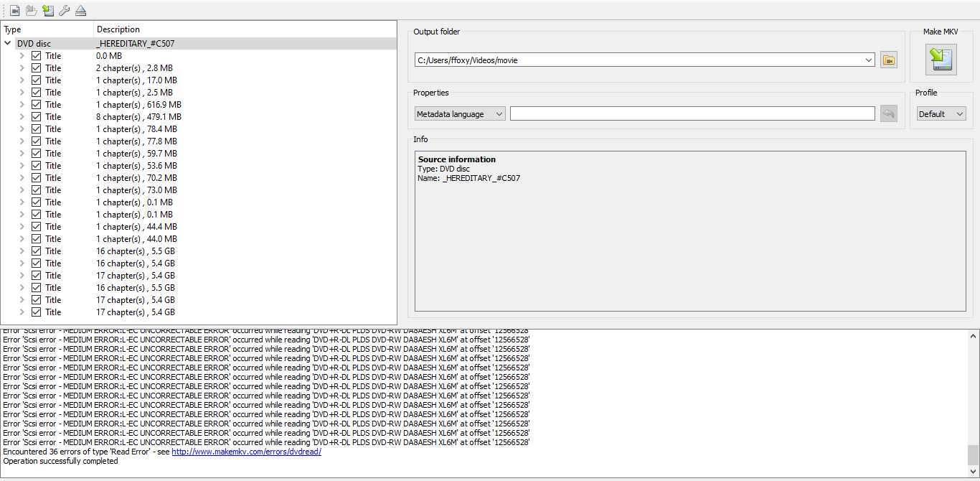Eject the disc using the eject icon

click(80, 10)
